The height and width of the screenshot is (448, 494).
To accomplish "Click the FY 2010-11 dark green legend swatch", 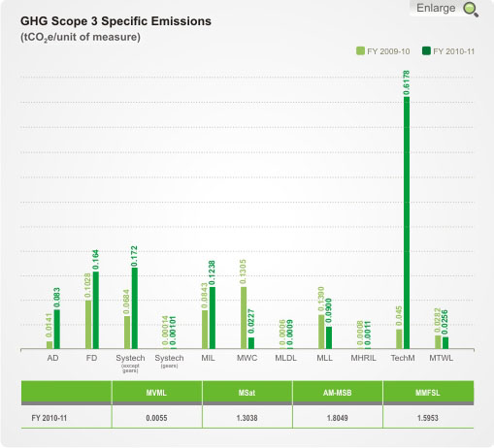I will 426,51.
